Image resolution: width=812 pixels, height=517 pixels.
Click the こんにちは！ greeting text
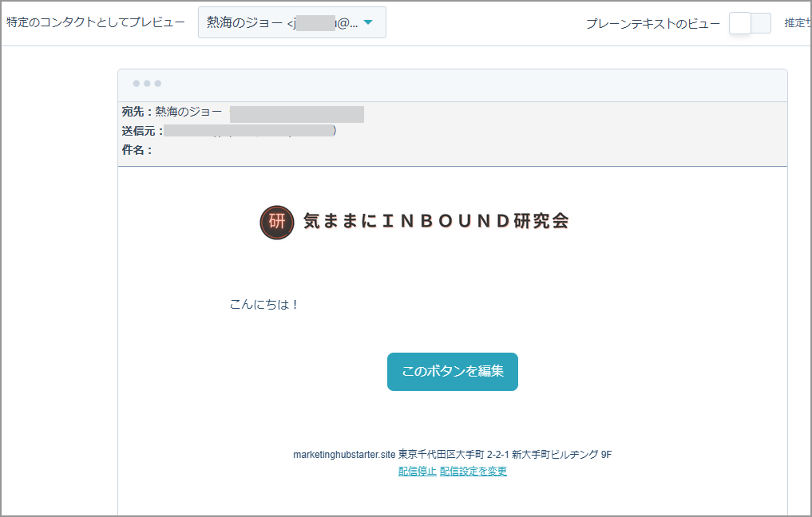(264, 304)
